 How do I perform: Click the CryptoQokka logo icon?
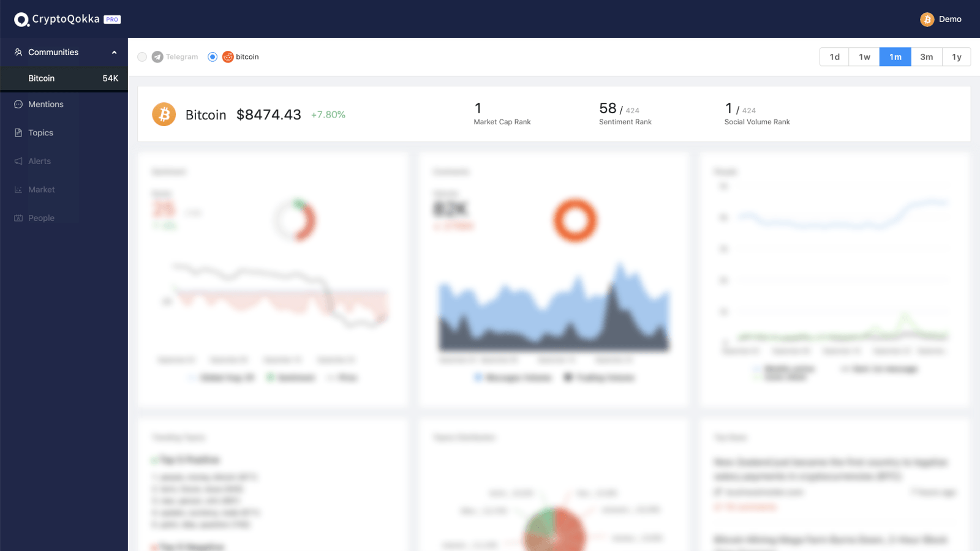pos(21,20)
